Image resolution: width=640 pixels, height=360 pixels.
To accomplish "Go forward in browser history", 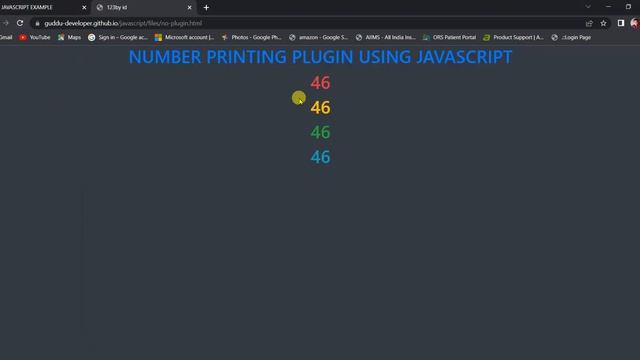I will [x=6, y=23].
